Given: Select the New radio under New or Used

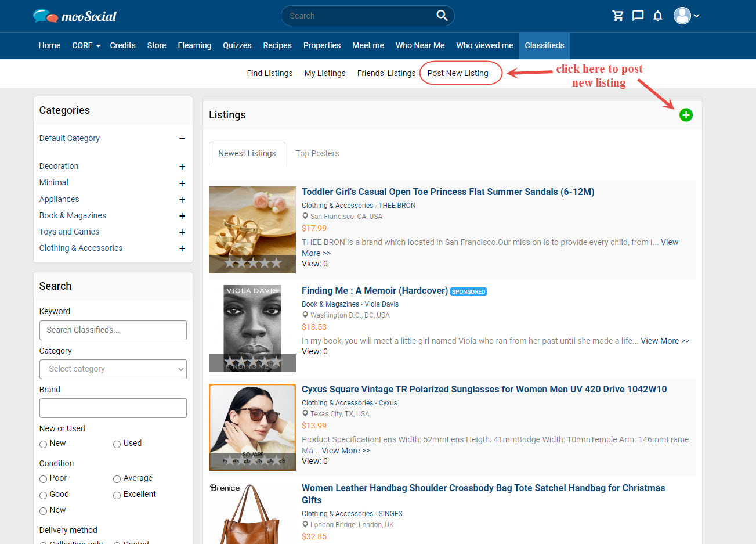Looking at the screenshot, I should 43,444.
